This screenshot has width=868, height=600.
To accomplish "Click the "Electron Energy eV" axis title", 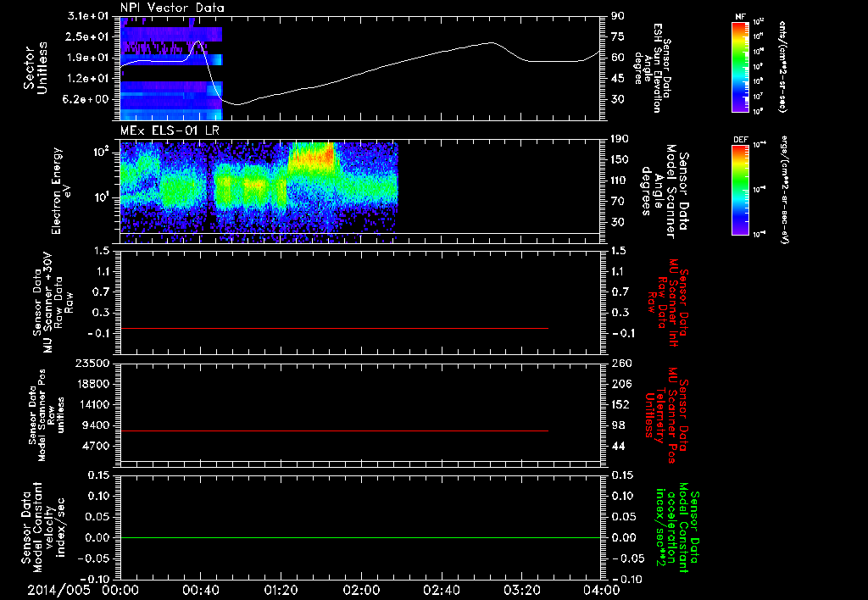I will click(61, 191).
